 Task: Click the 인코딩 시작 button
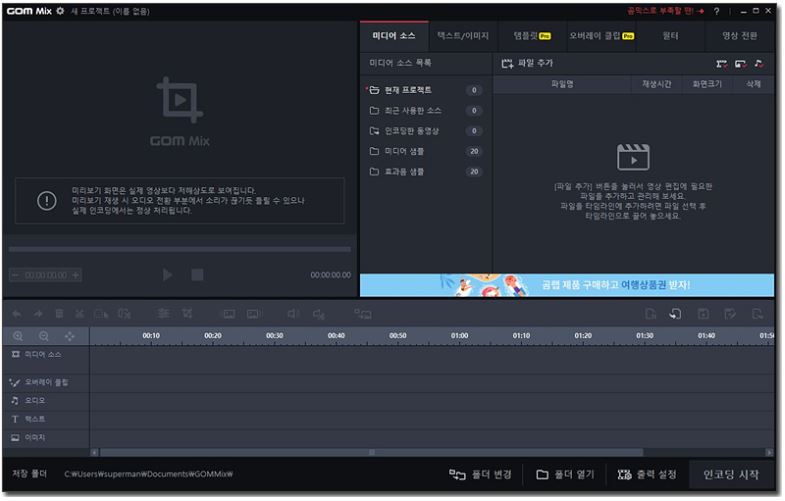[731, 474]
